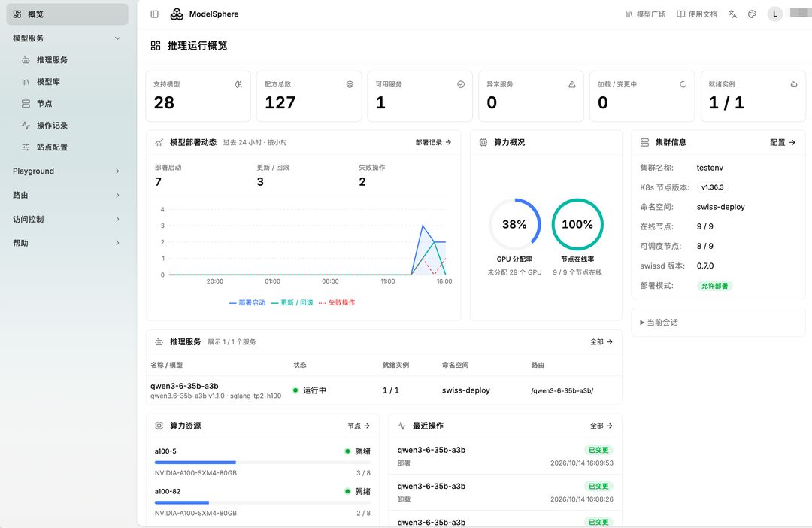Open the 部署记录 link
The width and height of the screenshot is (812, 528).
pyautogui.click(x=434, y=142)
